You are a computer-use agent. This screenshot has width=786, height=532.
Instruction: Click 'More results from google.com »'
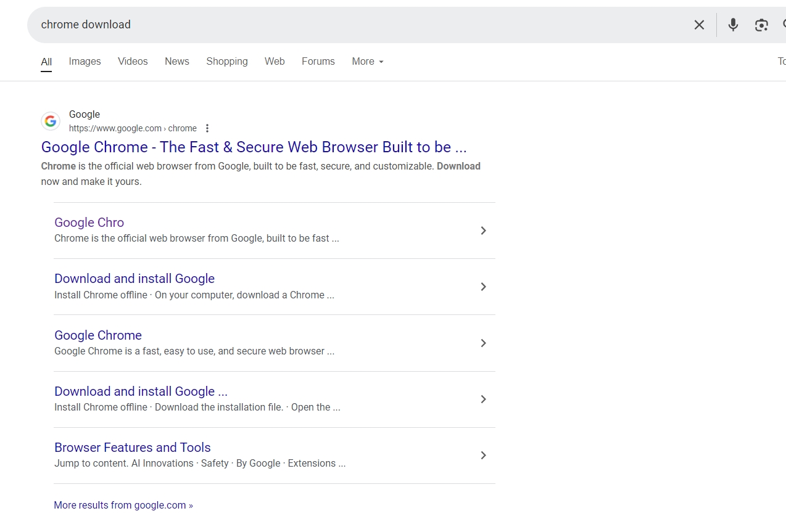tap(123, 505)
